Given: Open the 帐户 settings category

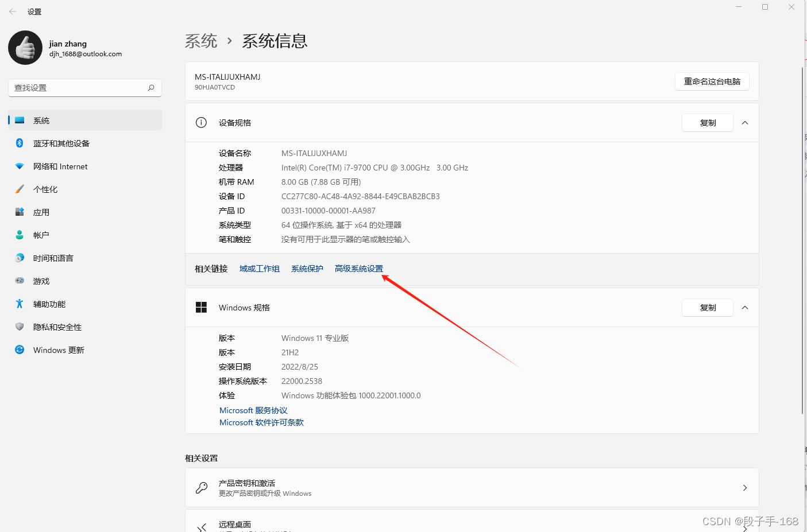Looking at the screenshot, I should tap(85, 235).
